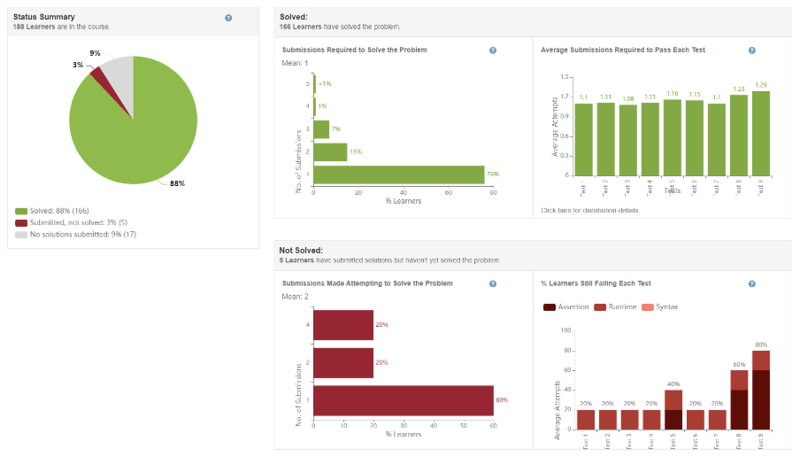Viewport: 800px width, 457px height.
Task: Click '166 Learners have solved the problem' text
Action: (x=340, y=27)
